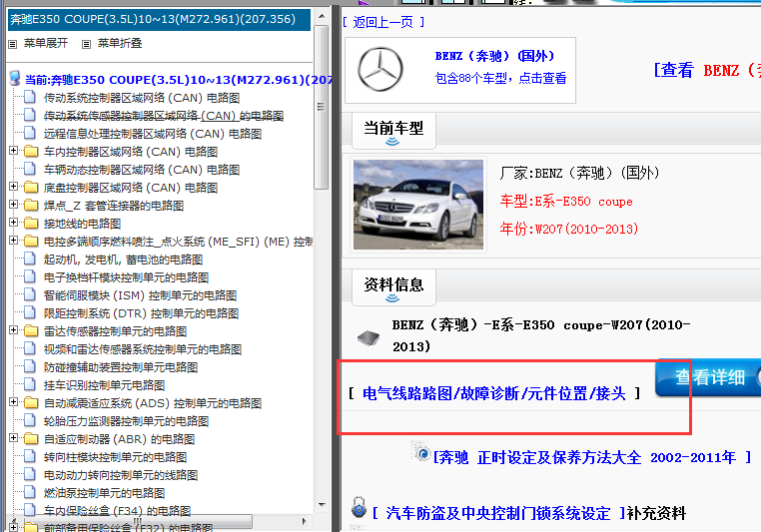Open 轮胎压力监测器控制单元的电路图
761x532 pixels.
[126, 421]
